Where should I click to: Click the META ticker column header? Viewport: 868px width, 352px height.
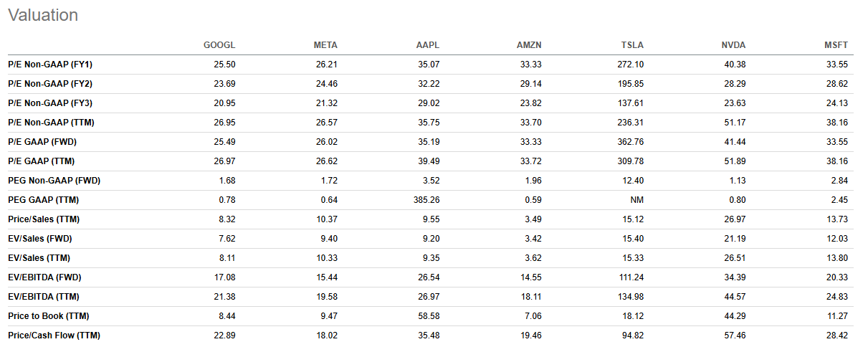[x=325, y=45]
